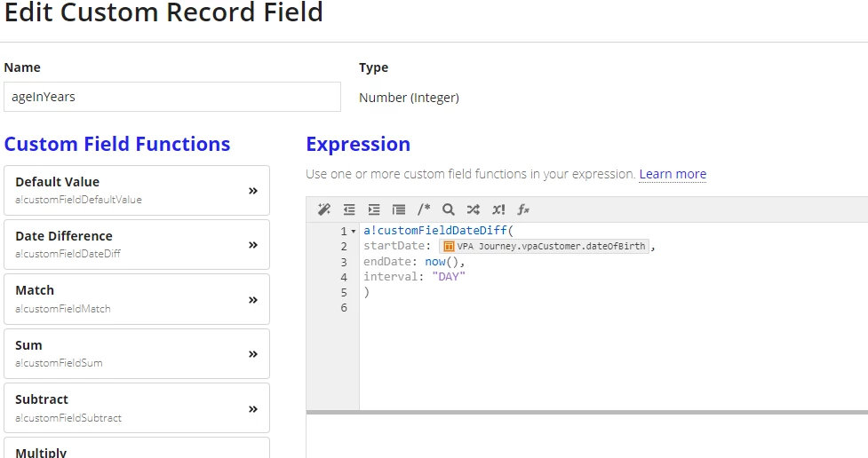Screen dimensions: 868x458
Task: Click the format expression magic wand icon
Action: pos(324,209)
